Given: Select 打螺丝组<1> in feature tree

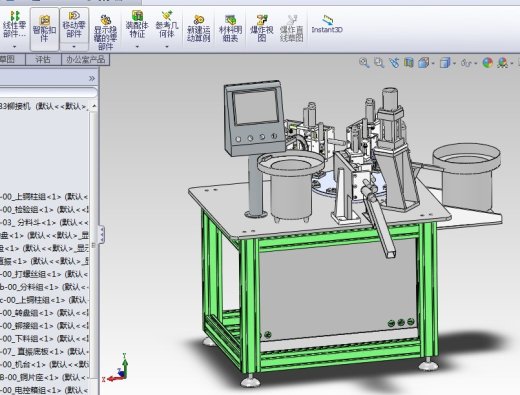Looking at the screenshot, I should tap(44, 274).
